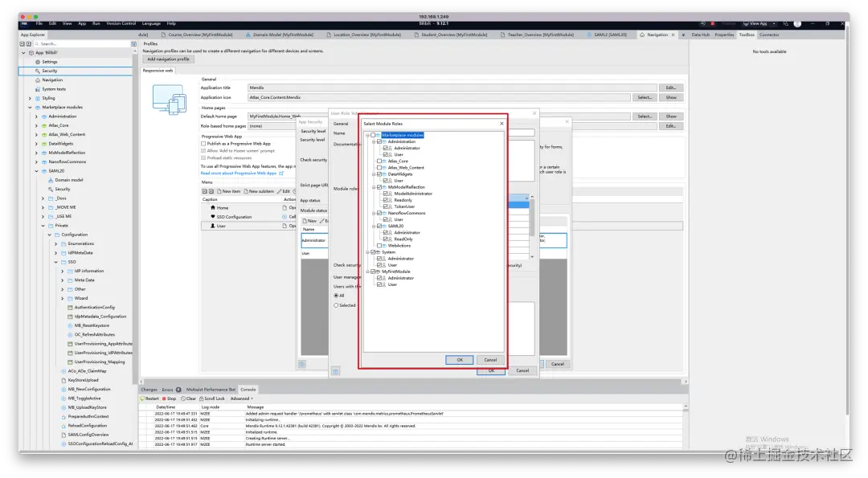Collapse the System node in role tree

[367, 252]
